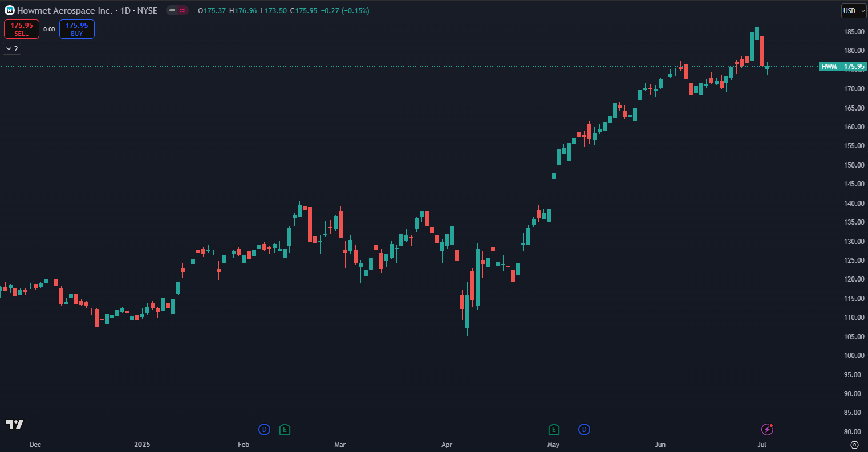Open the February earnings marker
Viewport: 868px width, 452px height.
click(285, 429)
